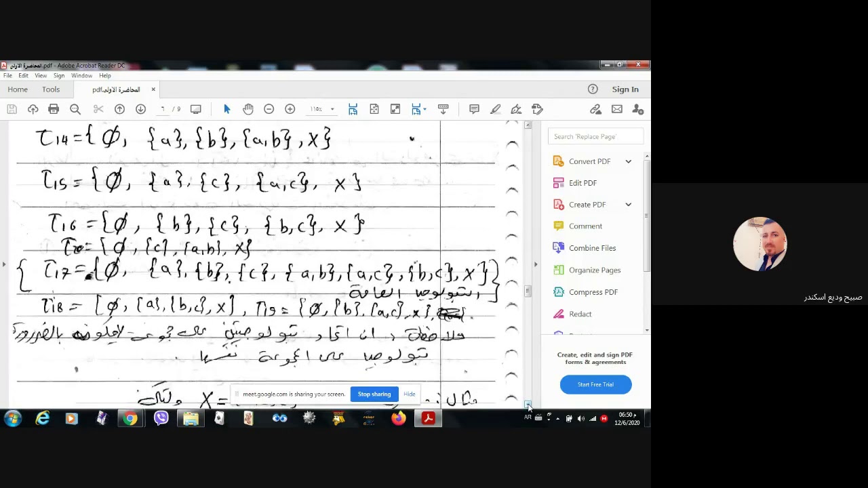Select the arrow selection tool

(x=227, y=109)
